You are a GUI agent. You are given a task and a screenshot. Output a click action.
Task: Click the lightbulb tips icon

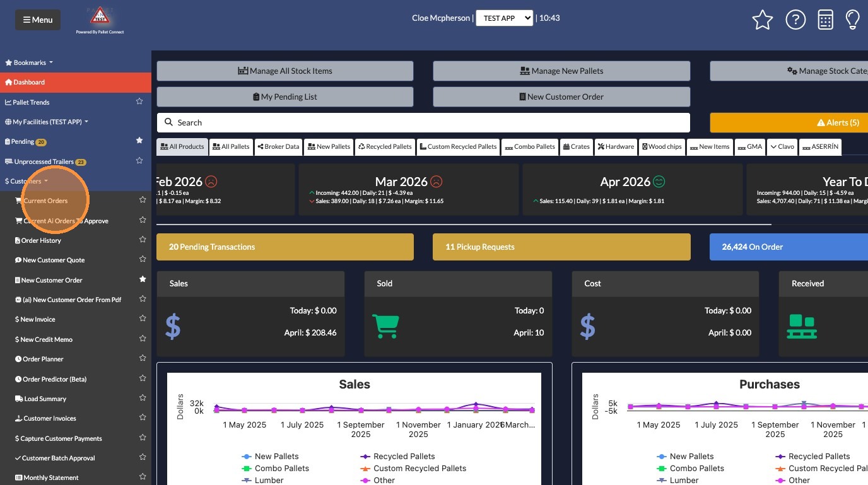(853, 20)
